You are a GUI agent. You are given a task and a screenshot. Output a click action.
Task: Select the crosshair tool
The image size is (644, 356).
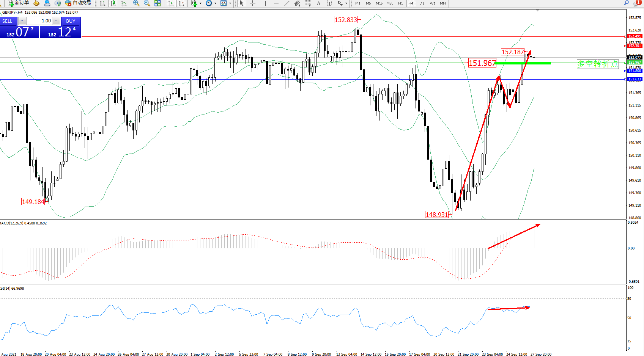tap(252, 3)
